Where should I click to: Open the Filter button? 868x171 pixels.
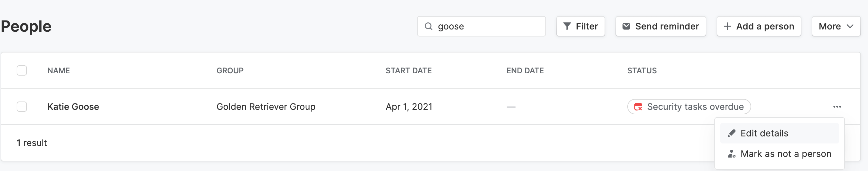click(x=580, y=26)
